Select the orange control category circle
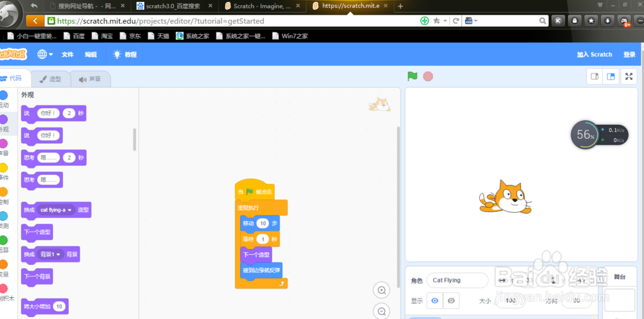644x319 pixels. point(3,192)
